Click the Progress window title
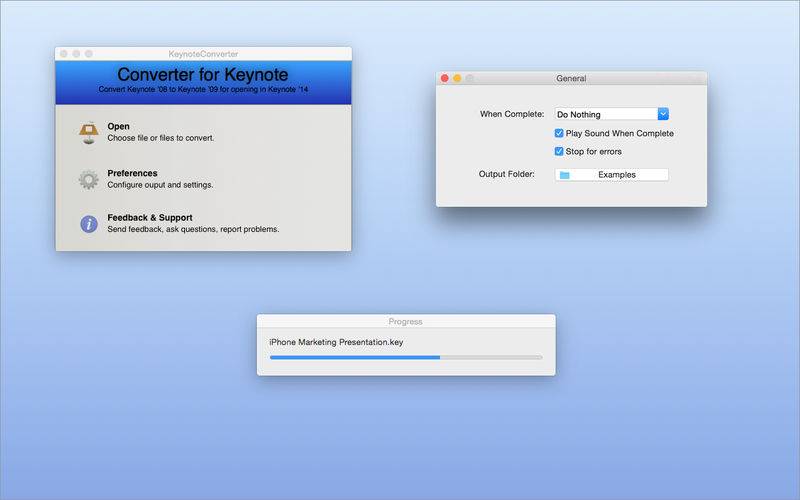The height and width of the screenshot is (500, 800). (406, 321)
